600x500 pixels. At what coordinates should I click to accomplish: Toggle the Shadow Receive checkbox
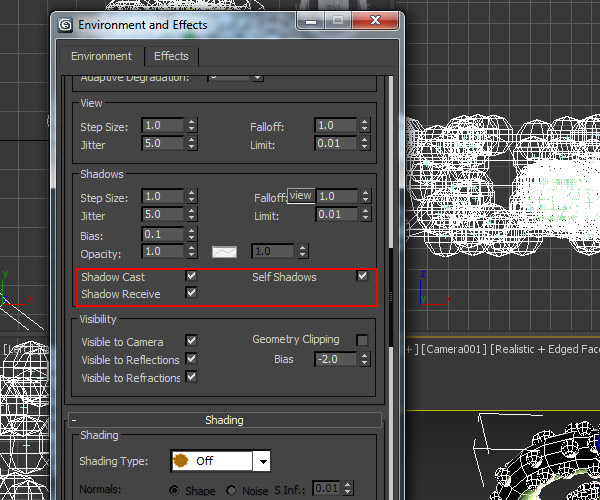point(191,293)
